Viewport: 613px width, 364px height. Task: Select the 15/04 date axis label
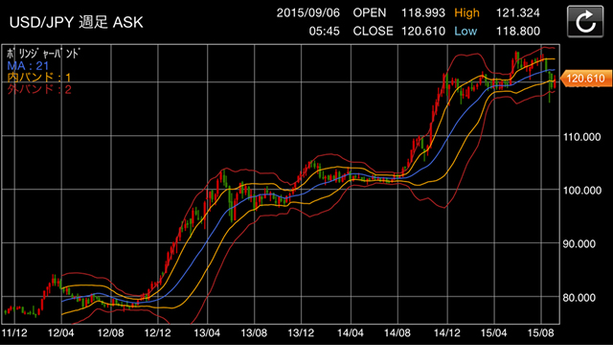(x=494, y=333)
